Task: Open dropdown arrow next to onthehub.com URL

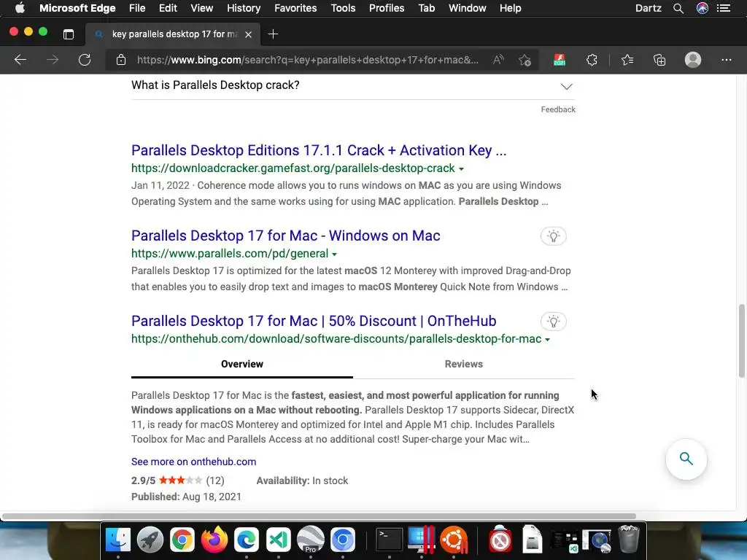Action: [x=547, y=340]
